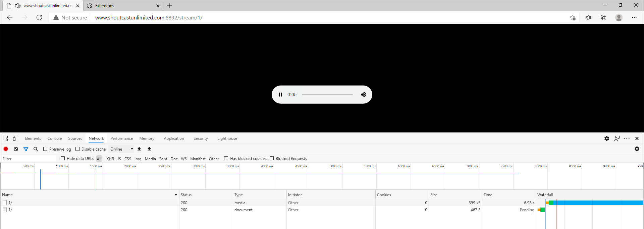Open the Application panel
The image size is (644, 229).
174,138
